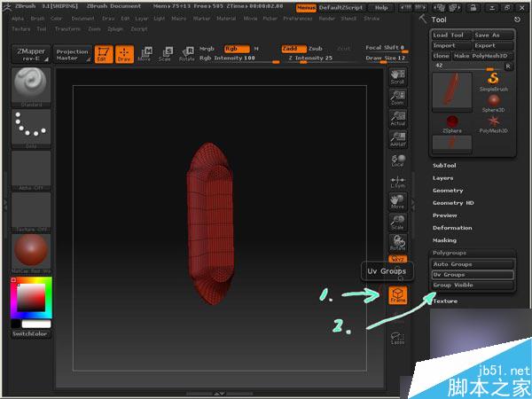The image size is (532, 399).
Task: Click the ZBrush logo icon
Action: click(x=7, y=7)
